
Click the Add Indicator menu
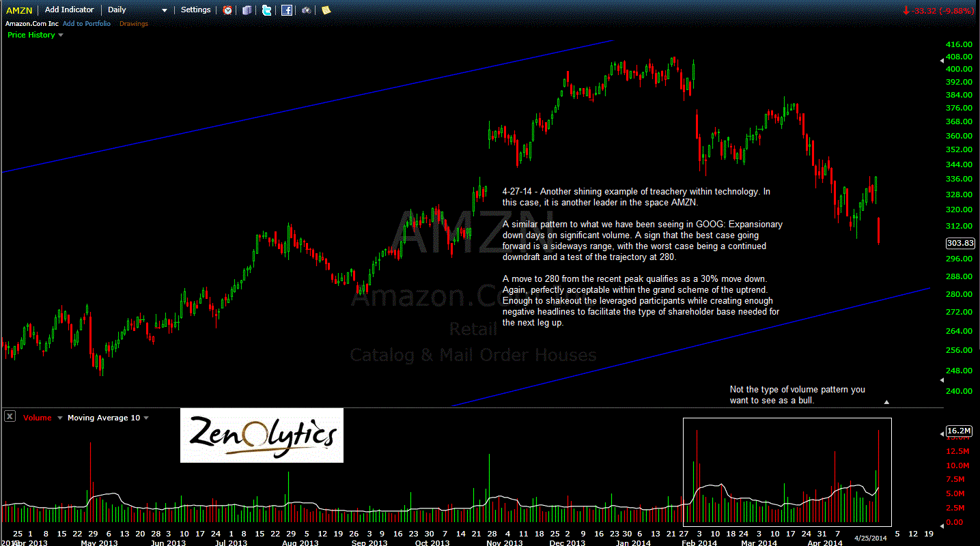pos(70,10)
